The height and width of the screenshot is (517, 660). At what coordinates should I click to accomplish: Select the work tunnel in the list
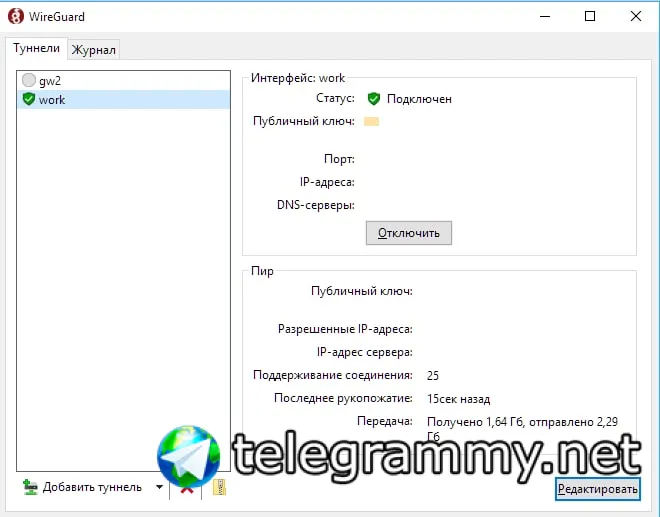[123, 99]
